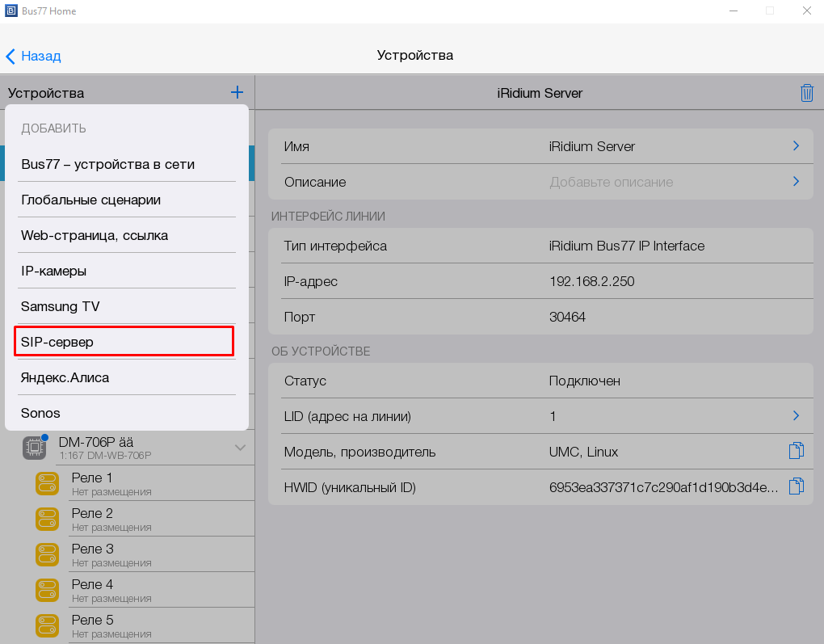Click the plus icon to add device
The width and height of the screenshot is (824, 644).
pos(237,92)
